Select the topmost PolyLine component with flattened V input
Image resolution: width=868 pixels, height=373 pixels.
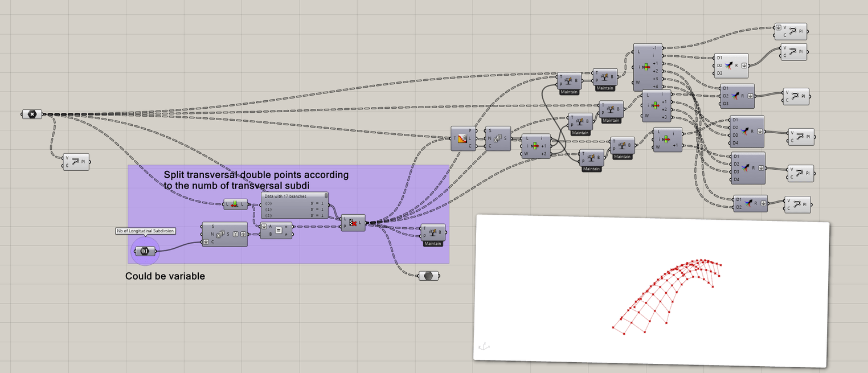791,31
